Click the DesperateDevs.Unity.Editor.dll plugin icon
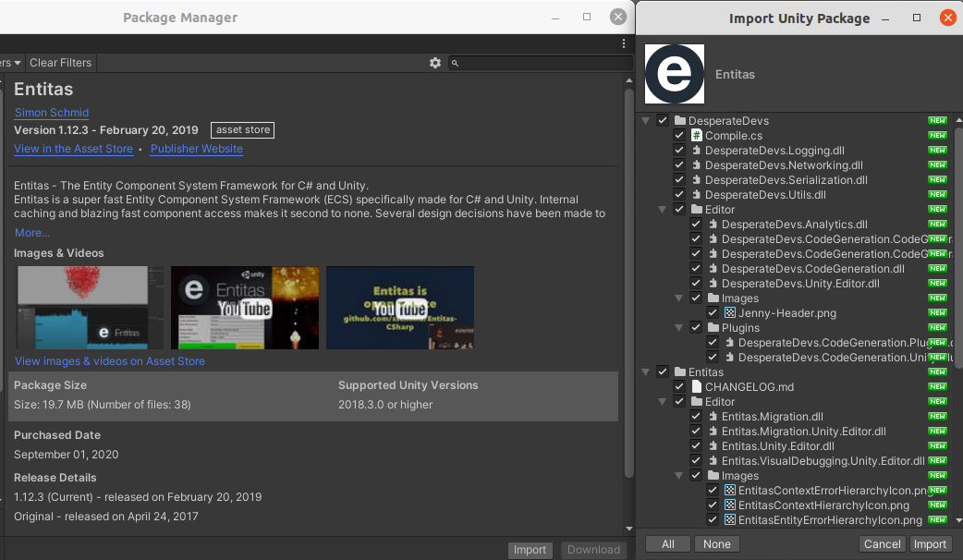The image size is (963, 560). coord(713,283)
